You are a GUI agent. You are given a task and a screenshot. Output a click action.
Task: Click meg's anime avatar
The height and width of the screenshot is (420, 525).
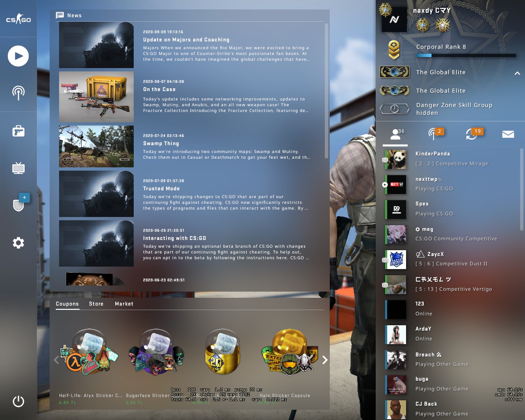397,235
